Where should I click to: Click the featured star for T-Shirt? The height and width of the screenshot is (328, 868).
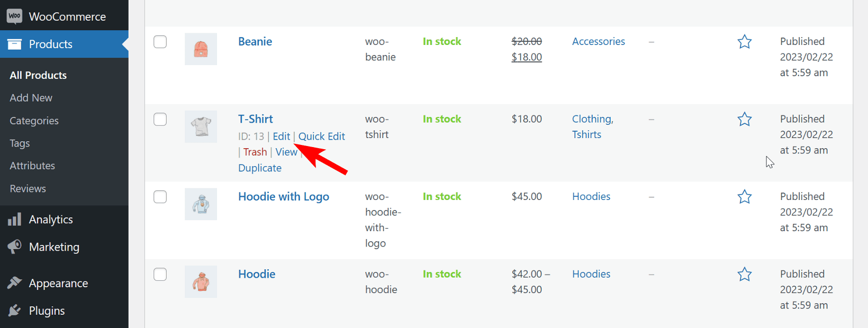click(745, 119)
